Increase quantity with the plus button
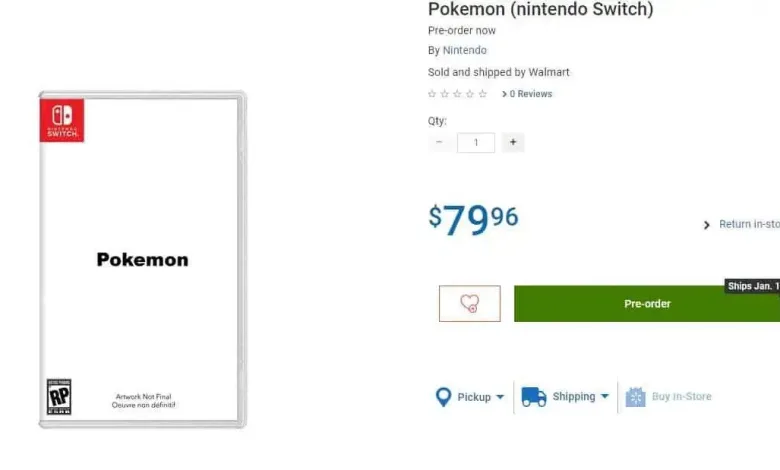The width and height of the screenshot is (780, 470). tap(513, 142)
